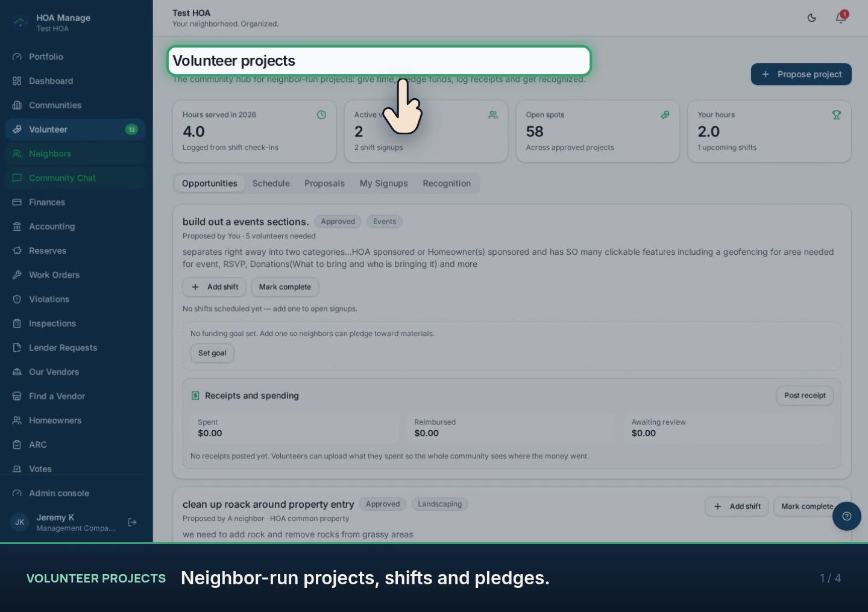The image size is (868, 612).
Task: Switch to the Schedule tab
Action: 271,184
